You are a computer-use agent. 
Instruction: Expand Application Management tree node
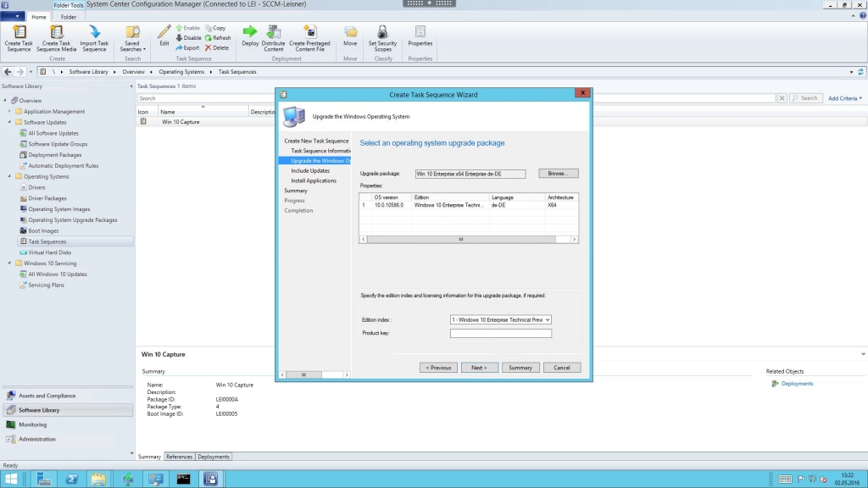tap(9, 111)
